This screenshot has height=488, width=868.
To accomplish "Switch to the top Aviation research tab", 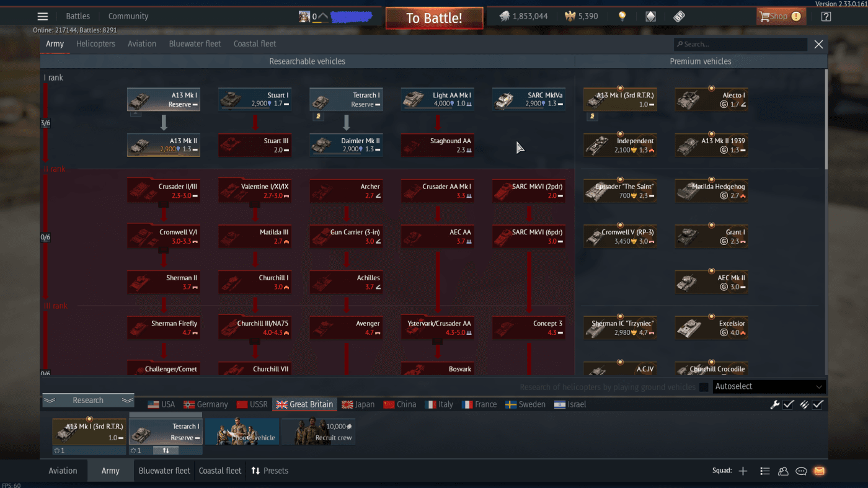I will [142, 44].
